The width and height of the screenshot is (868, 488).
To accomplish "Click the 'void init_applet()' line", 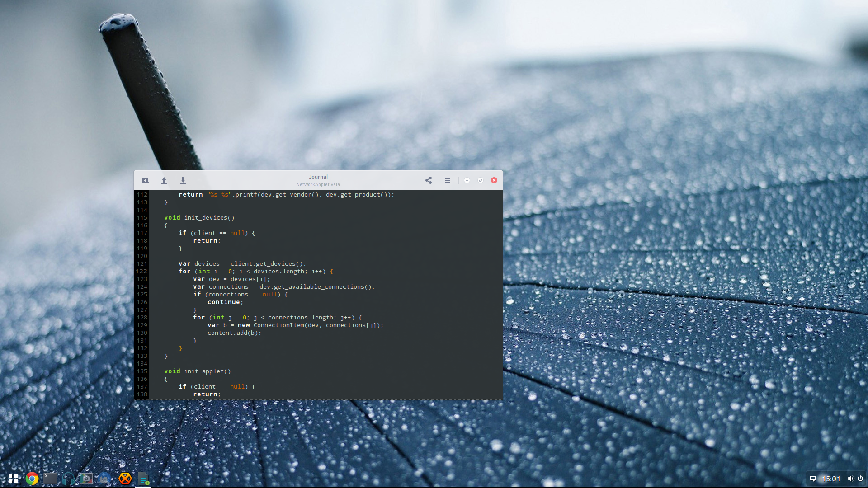I will 198,371.
